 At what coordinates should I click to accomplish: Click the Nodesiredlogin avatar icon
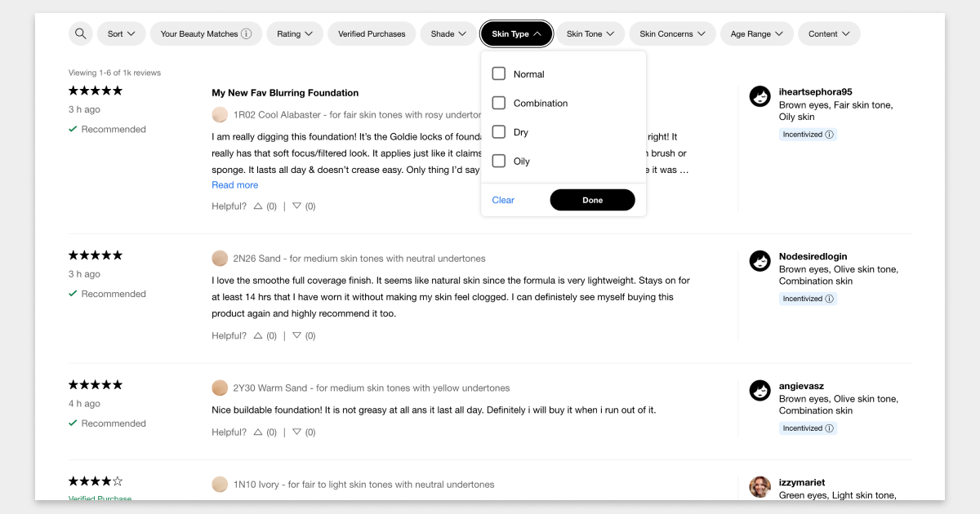760,261
